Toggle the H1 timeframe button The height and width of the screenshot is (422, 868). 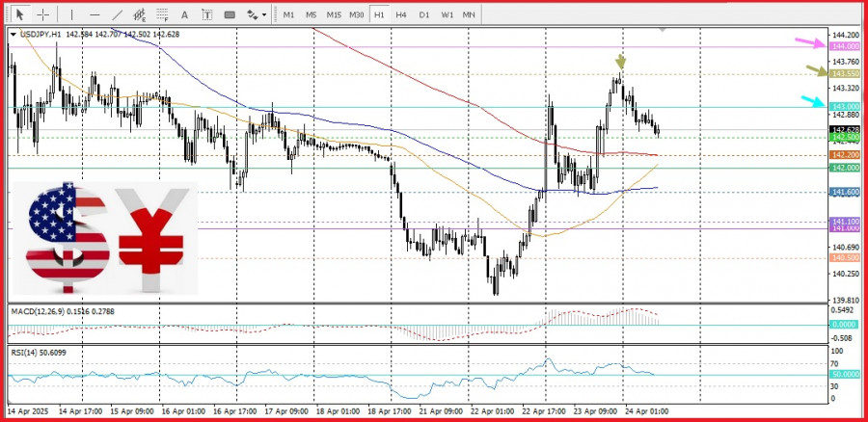coord(379,14)
